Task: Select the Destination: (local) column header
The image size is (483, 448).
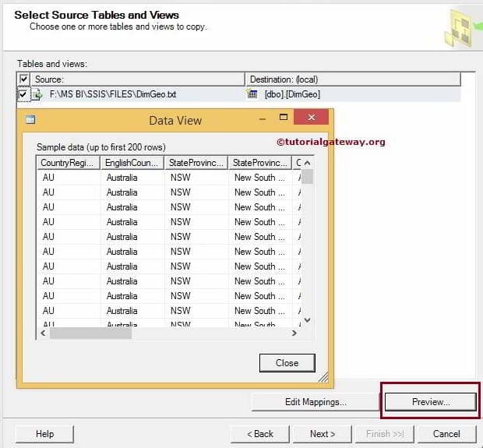Action: (x=353, y=79)
